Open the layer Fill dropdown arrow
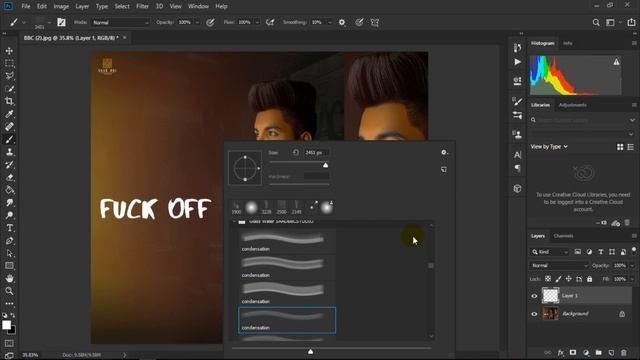The width and height of the screenshot is (640, 360). (632, 279)
